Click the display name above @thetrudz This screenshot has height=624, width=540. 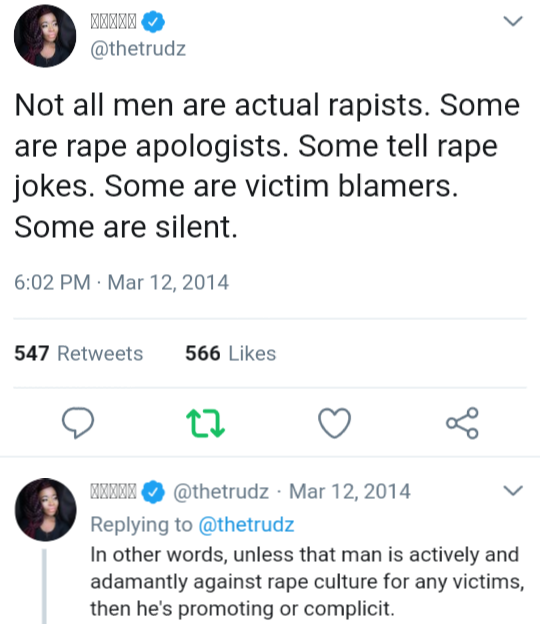point(113,21)
